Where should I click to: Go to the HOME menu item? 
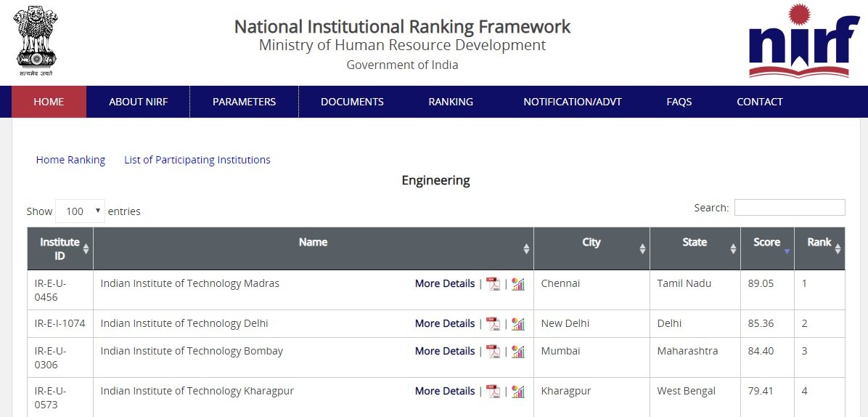(49, 102)
